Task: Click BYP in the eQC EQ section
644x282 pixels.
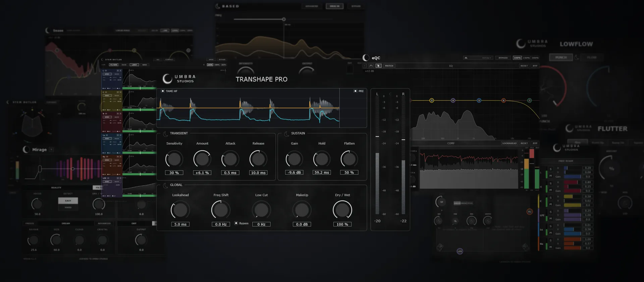Action: click(x=535, y=66)
